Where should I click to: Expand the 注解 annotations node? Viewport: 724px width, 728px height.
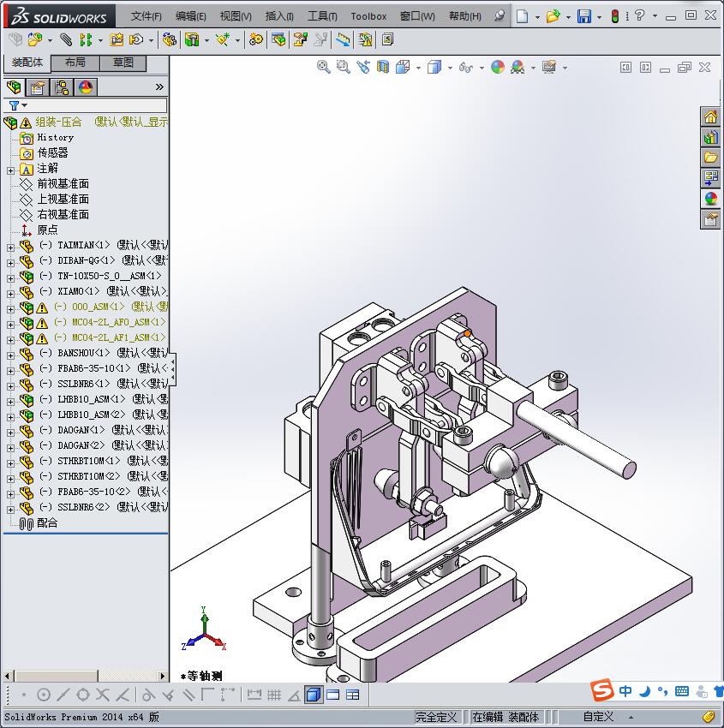[10, 170]
